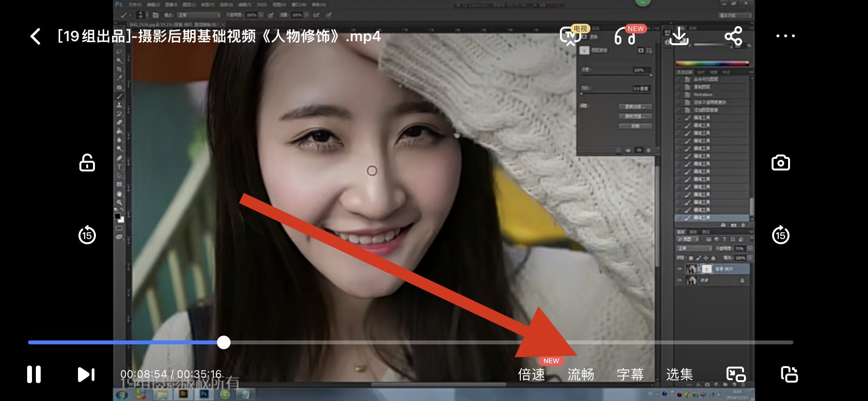Lock the screen with the padlock icon
Image resolution: width=868 pixels, height=401 pixels.
tap(87, 163)
